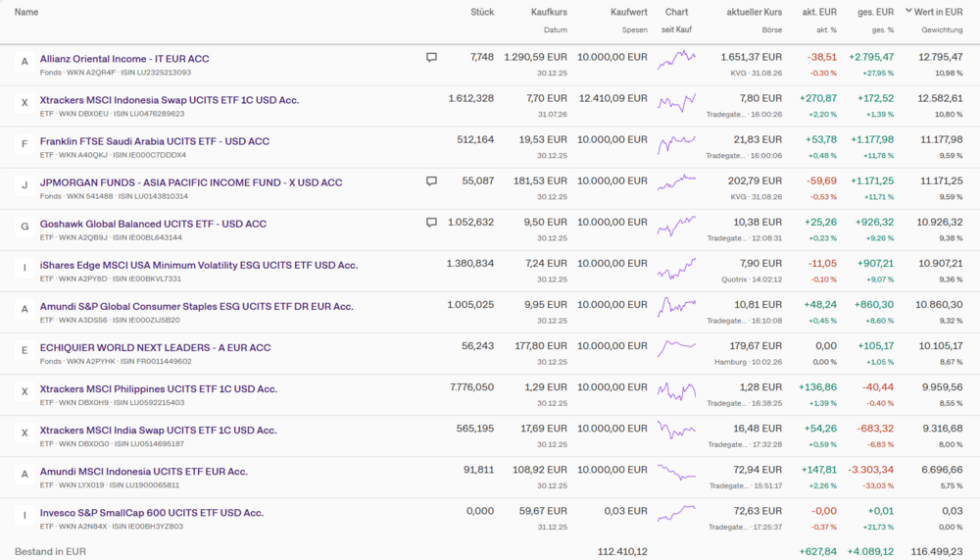The image size is (980, 560).
Task: Open Invesco S&P SmallCap 600 UCITS ETF link
Action: click(152, 513)
